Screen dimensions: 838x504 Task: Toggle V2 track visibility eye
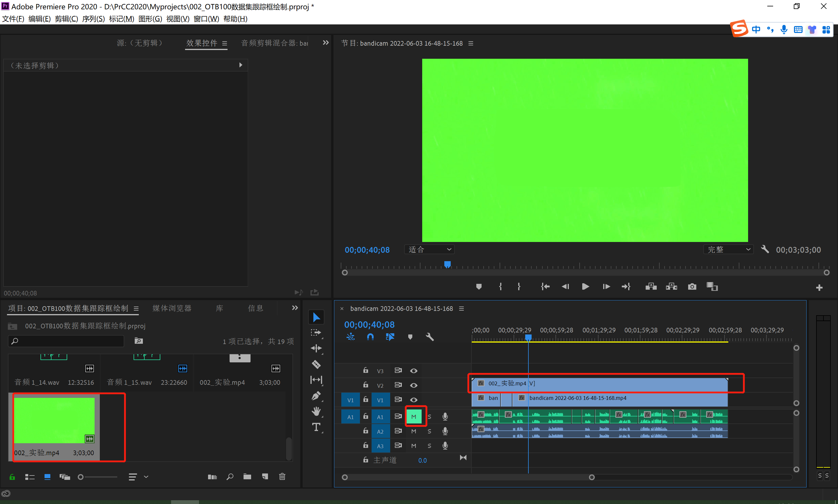coord(414,385)
